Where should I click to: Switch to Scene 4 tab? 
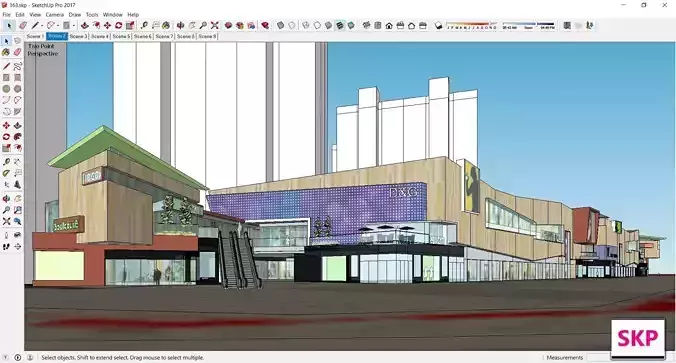[100, 37]
